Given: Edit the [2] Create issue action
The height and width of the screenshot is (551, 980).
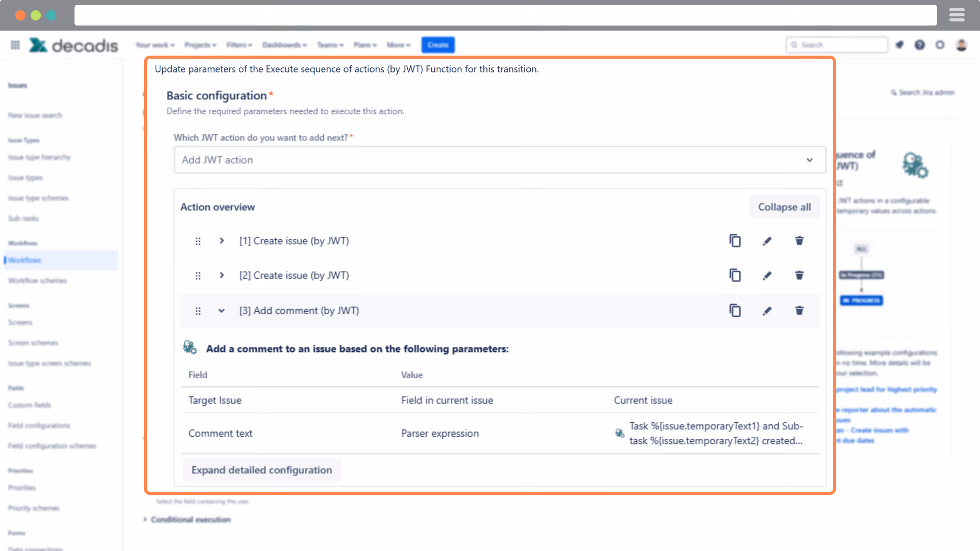Looking at the screenshot, I should [767, 275].
